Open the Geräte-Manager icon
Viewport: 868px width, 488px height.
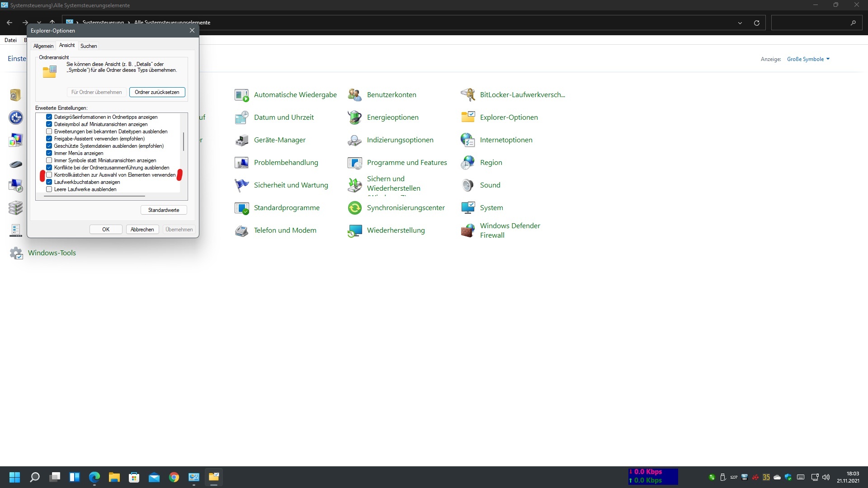click(x=241, y=140)
